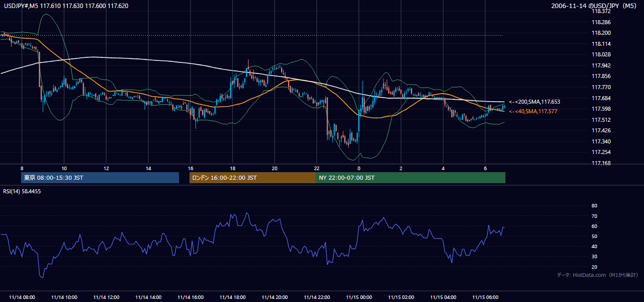644x302 pixels.
Task: Click the 2006-11-14 USD/JPY (M5) title
Action: [594, 6]
